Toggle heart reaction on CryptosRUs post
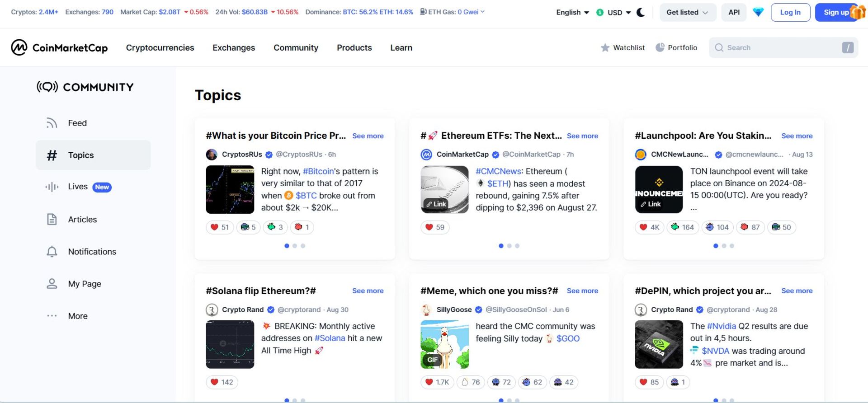The height and width of the screenshot is (403, 868). coord(220,227)
